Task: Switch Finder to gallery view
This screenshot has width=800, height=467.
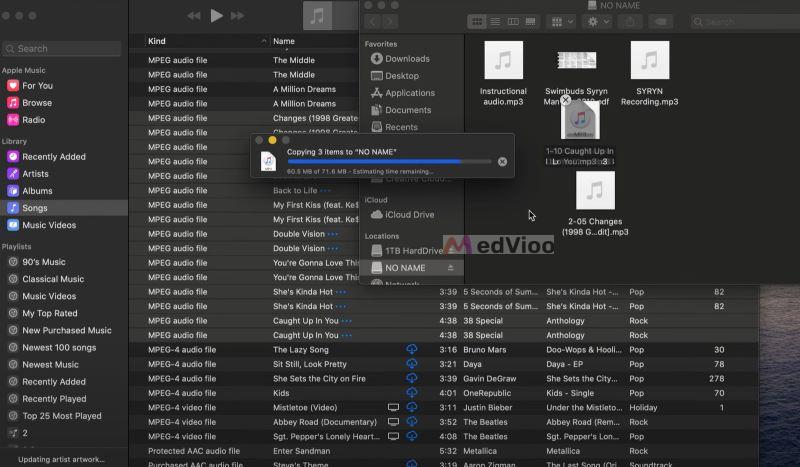Action: (531, 21)
